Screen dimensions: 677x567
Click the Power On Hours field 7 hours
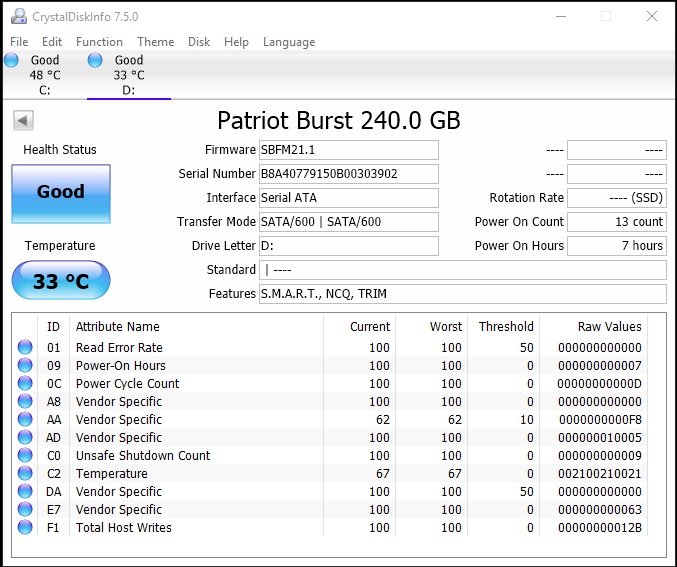point(617,246)
